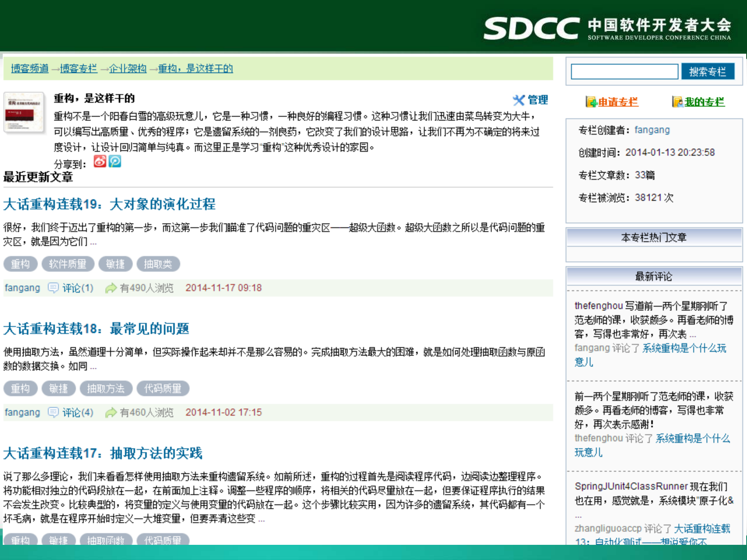The height and width of the screenshot is (560, 747).
Task: Click inside the column search input field
Action: tap(623, 72)
